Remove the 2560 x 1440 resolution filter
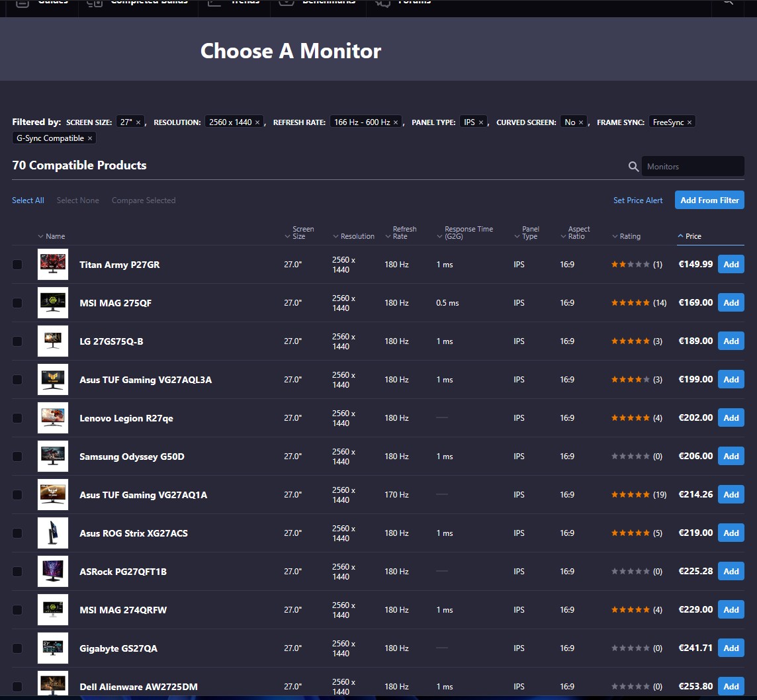The width and height of the screenshot is (757, 700). coord(257,122)
